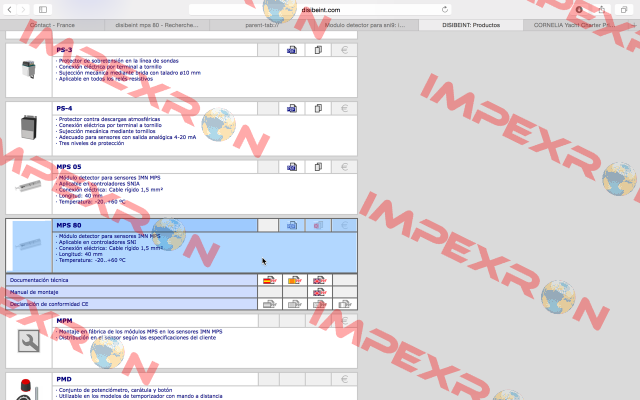Go forward using the browser forward arrow

click(x=23, y=9)
